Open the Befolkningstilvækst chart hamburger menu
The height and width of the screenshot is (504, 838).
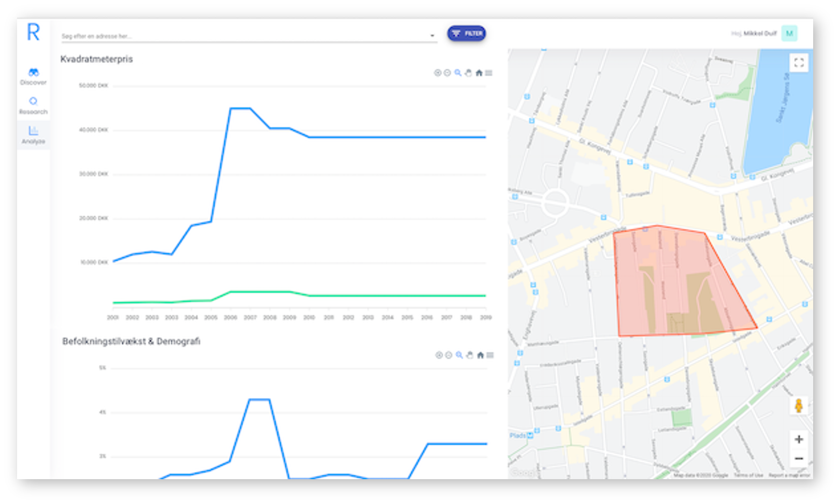(x=490, y=355)
